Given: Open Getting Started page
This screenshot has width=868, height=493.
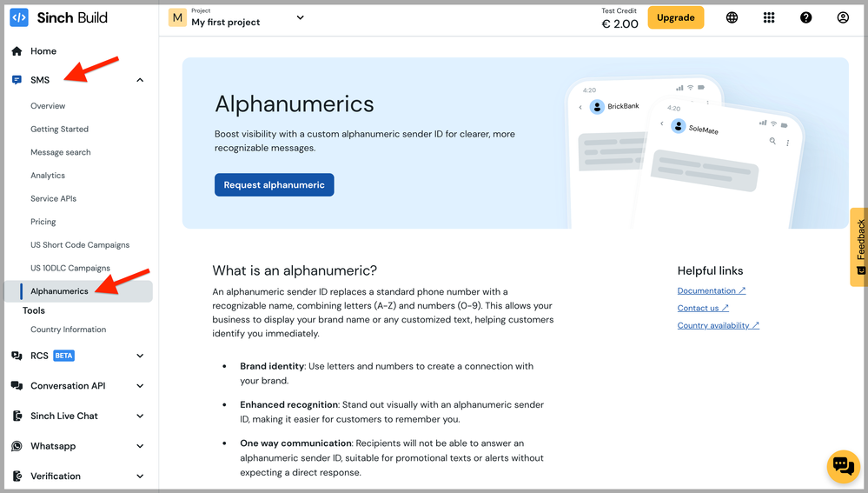Looking at the screenshot, I should click(x=59, y=129).
